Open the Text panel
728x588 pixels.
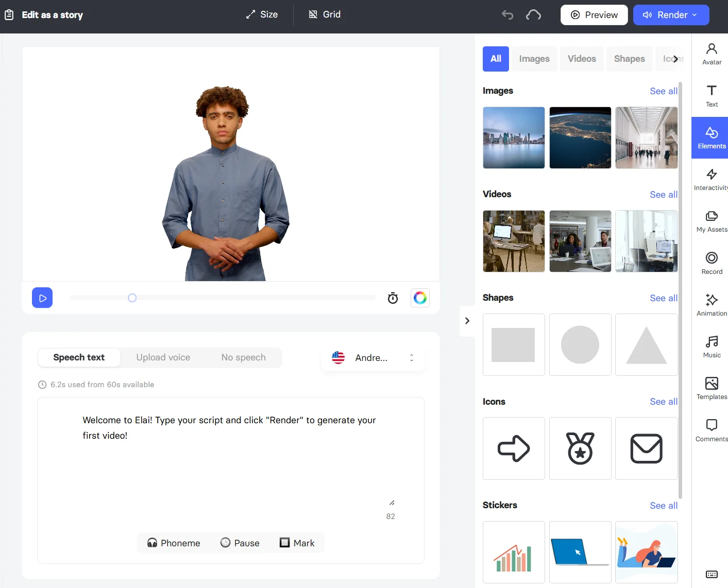712,96
